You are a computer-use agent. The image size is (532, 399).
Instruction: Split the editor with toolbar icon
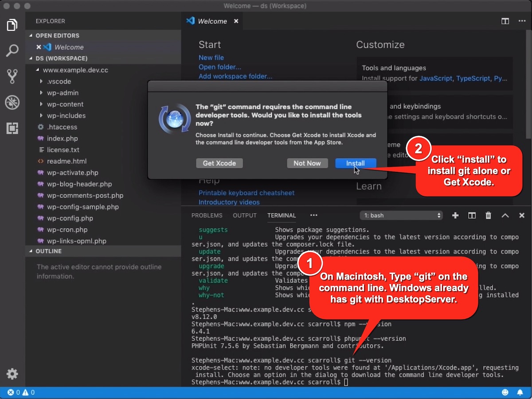[x=505, y=21]
